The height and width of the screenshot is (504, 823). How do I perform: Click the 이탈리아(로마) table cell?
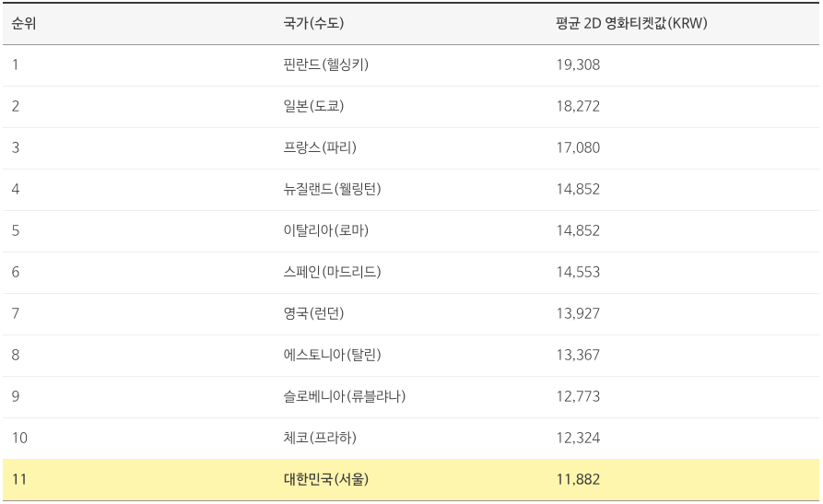326,230
